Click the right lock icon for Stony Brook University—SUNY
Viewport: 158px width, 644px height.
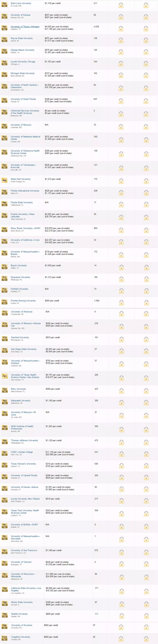146,230
